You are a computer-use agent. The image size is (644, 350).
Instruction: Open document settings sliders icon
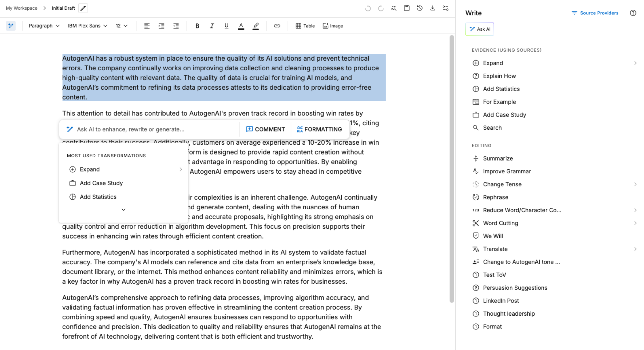pos(445,8)
